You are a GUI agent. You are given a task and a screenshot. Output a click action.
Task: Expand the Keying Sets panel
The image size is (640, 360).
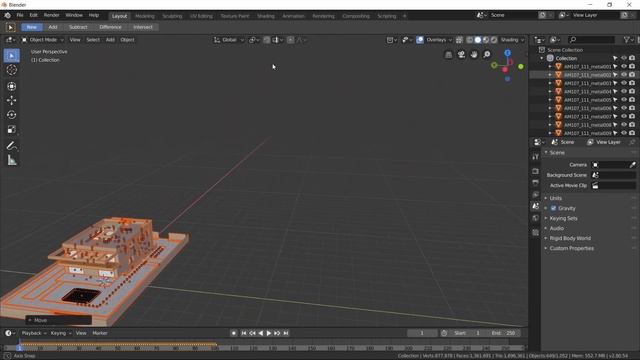[563, 218]
